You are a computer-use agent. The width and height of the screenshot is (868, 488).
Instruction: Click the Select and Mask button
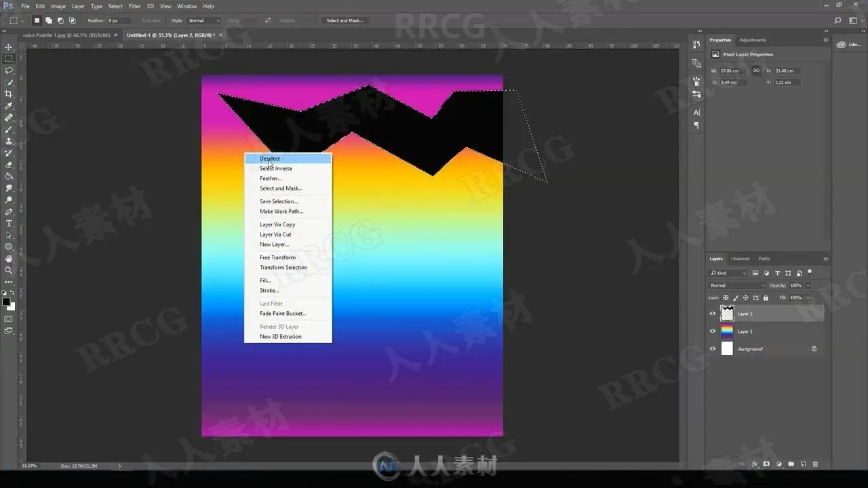tap(344, 21)
